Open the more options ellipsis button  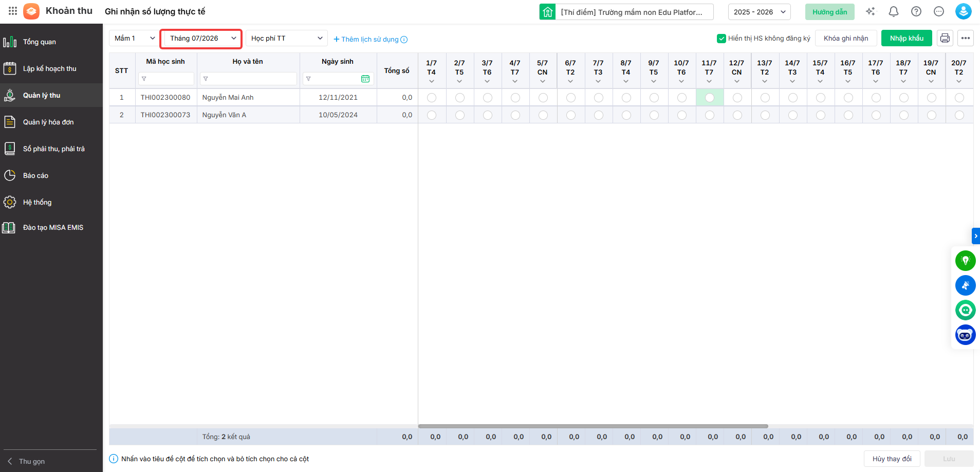966,38
